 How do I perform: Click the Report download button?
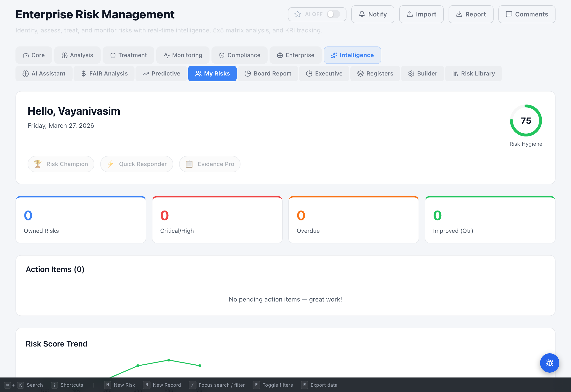coord(471,14)
